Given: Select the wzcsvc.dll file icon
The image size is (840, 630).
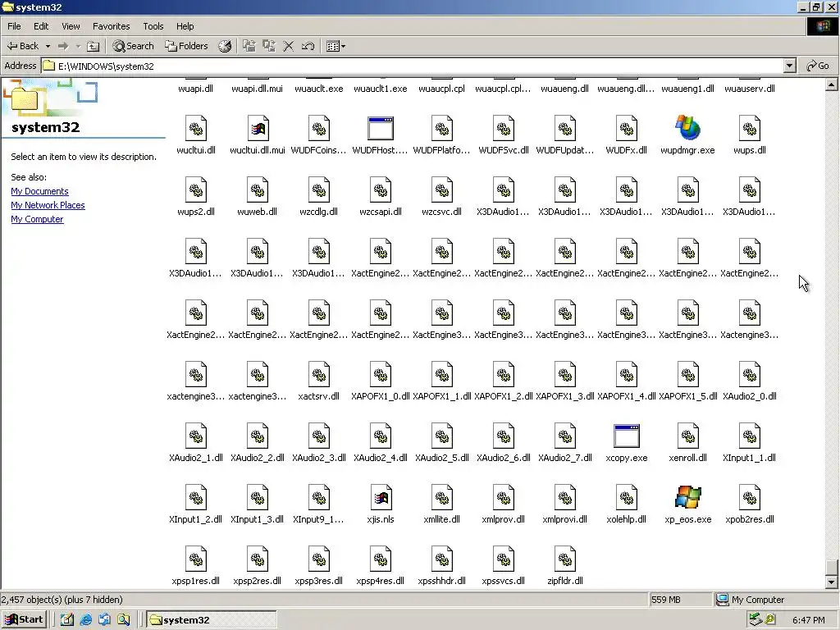Looking at the screenshot, I should [x=442, y=190].
